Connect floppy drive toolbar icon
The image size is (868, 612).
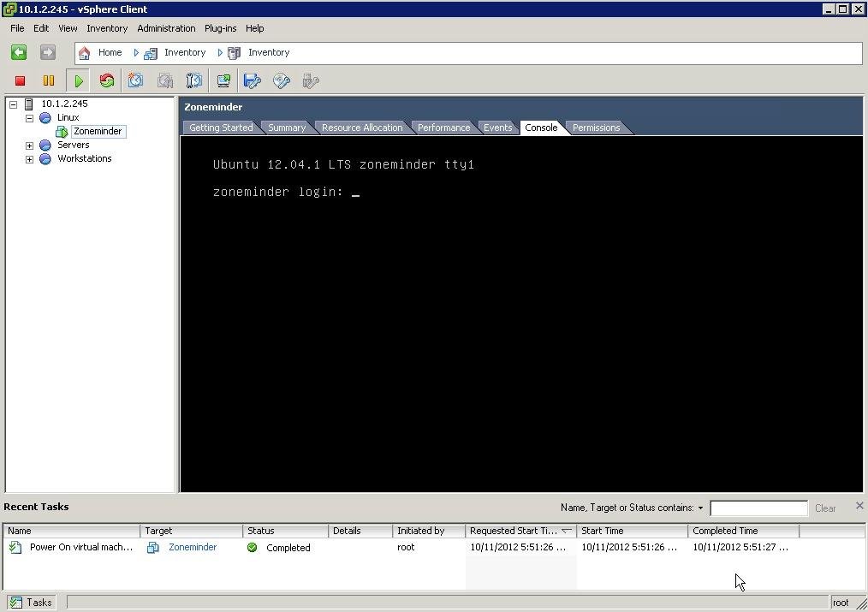pyautogui.click(x=252, y=80)
